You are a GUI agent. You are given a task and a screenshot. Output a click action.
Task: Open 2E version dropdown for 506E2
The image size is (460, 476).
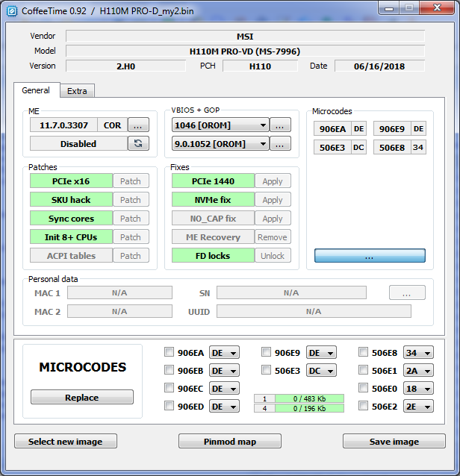pos(418,406)
